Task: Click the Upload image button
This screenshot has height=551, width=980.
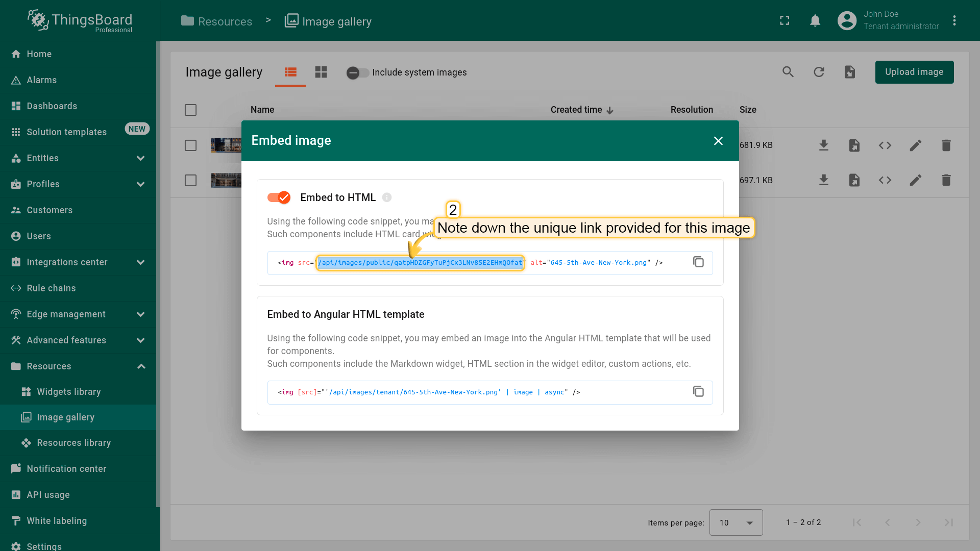Action: [914, 72]
